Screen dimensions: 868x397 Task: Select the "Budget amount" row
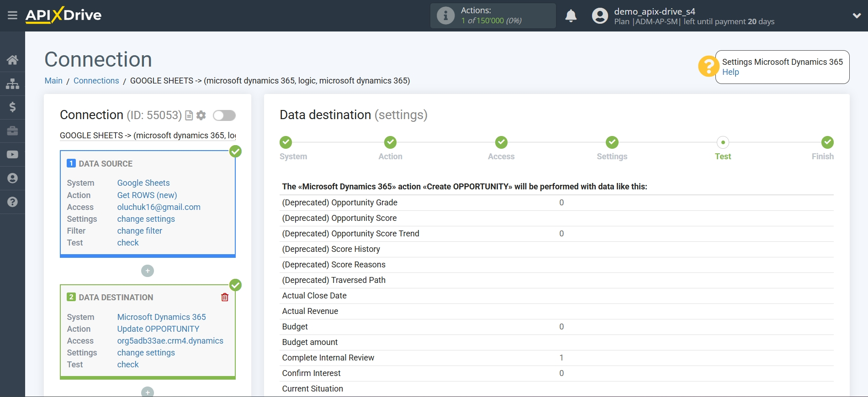[x=556, y=342]
